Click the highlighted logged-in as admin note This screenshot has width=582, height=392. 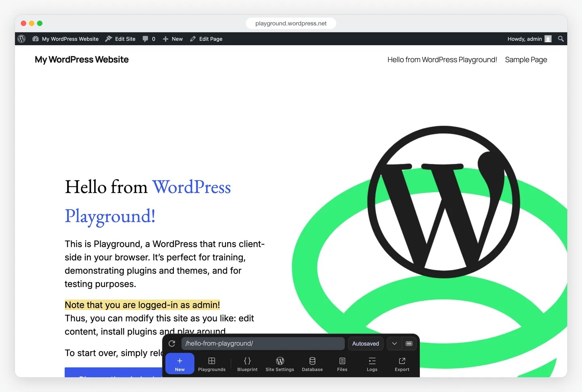point(142,305)
